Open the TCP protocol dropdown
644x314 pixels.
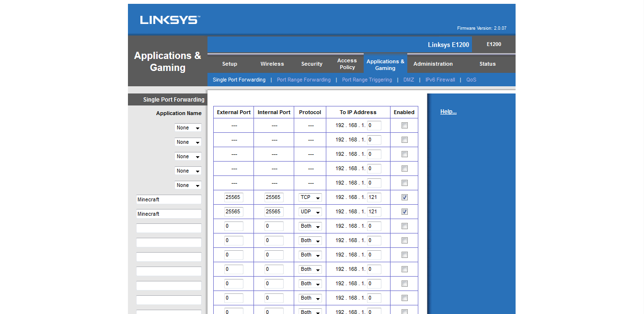310,197
